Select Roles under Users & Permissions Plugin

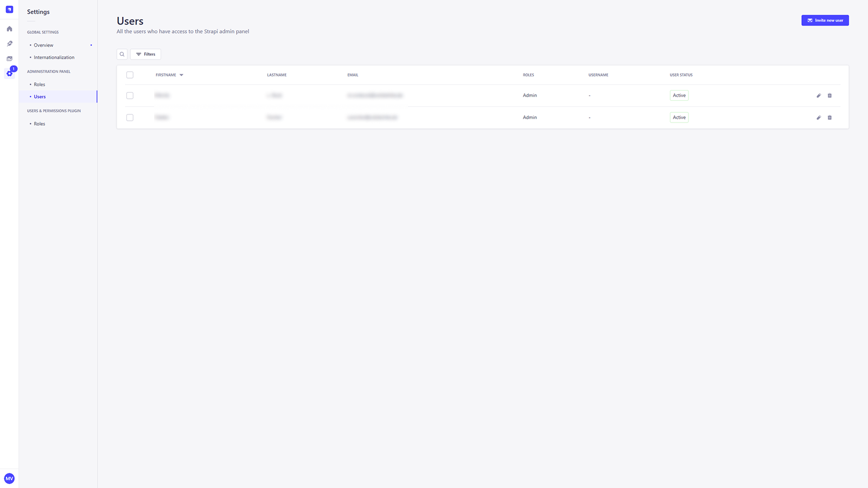tap(39, 123)
